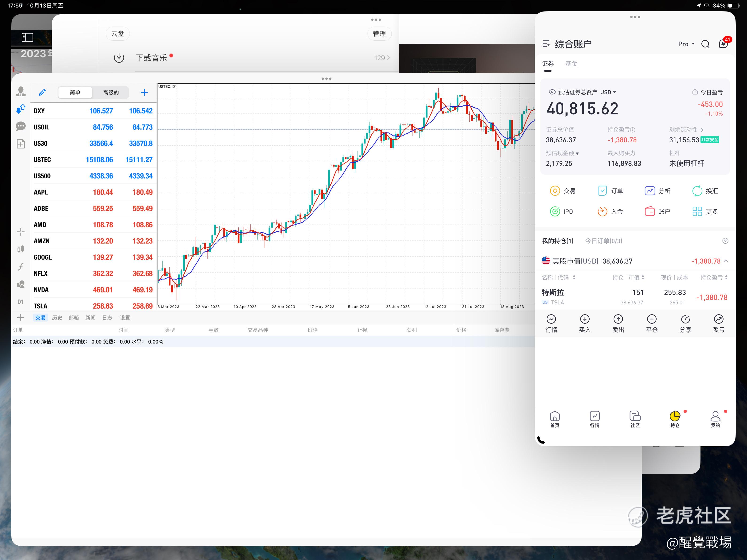
Task: Select the crosshair tool in chart sidebar
Action: tap(21, 232)
